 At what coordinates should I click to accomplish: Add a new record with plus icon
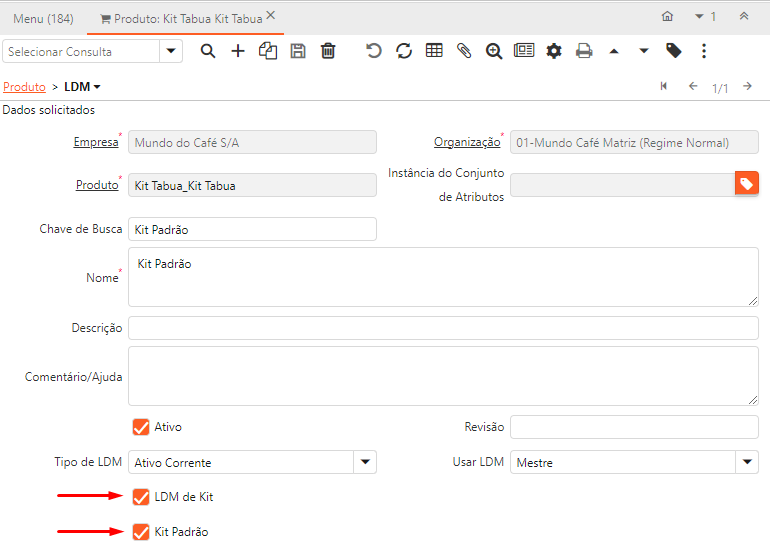click(x=238, y=51)
